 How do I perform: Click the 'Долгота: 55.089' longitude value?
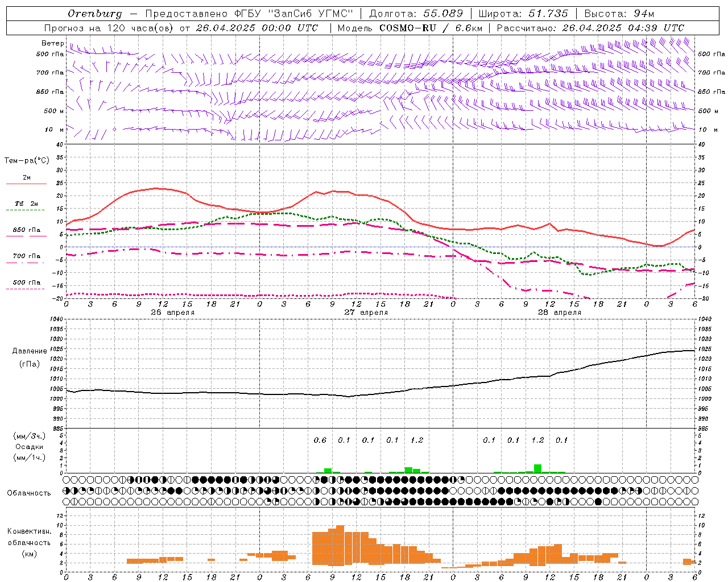(x=416, y=14)
